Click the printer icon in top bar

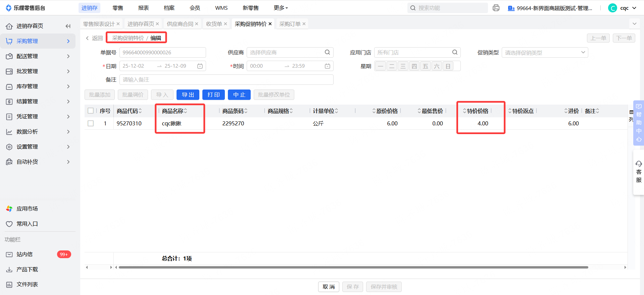click(496, 8)
